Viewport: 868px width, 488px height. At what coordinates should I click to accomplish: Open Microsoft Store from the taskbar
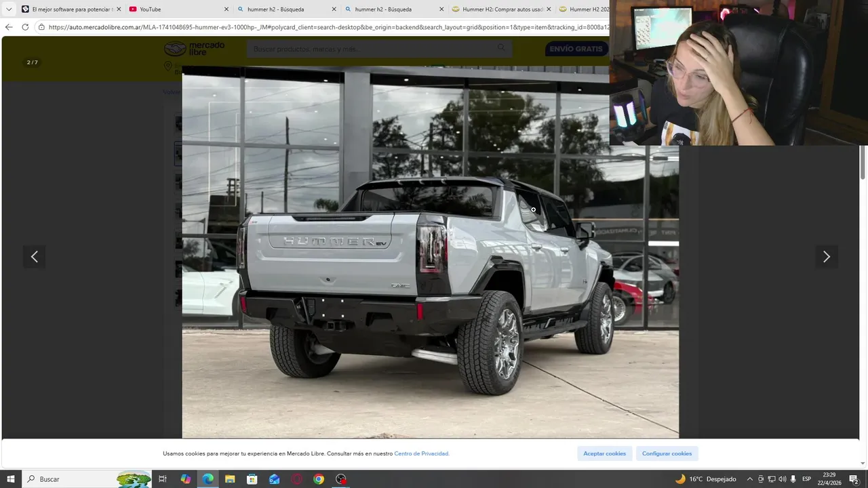pyautogui.click(x=252, y=479)
